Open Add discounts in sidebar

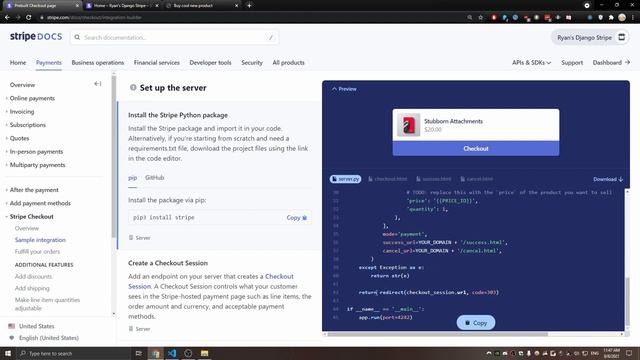coord(33,276)
